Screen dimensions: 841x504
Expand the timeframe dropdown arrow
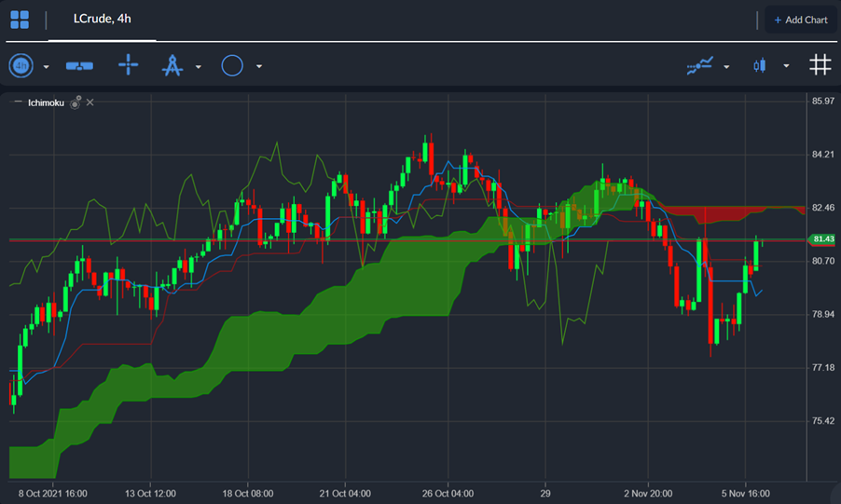click(46, 66)
